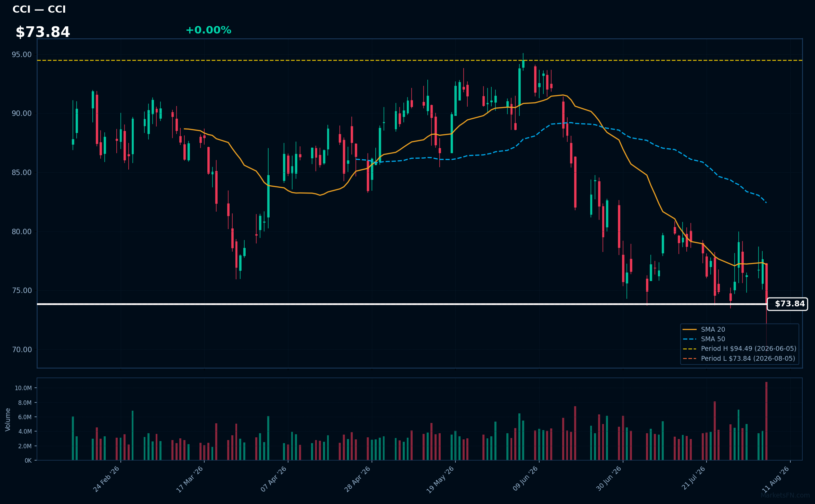Click the 4.0M volume axis label
The height and width of the screenshot is (504, 815).
pyautogui.click(x=25, y=432)
